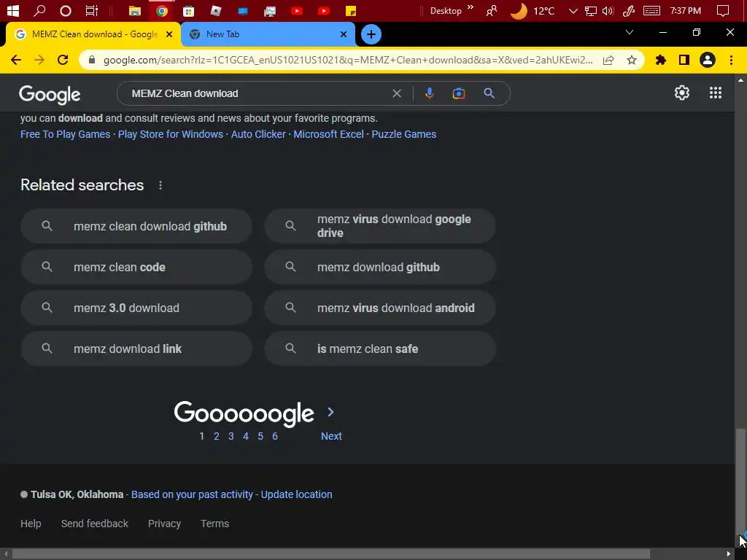Image resolution: width=747 pixels, height=560 pixels.
Task: Open Related searches options dots
Action: point(160,185)
